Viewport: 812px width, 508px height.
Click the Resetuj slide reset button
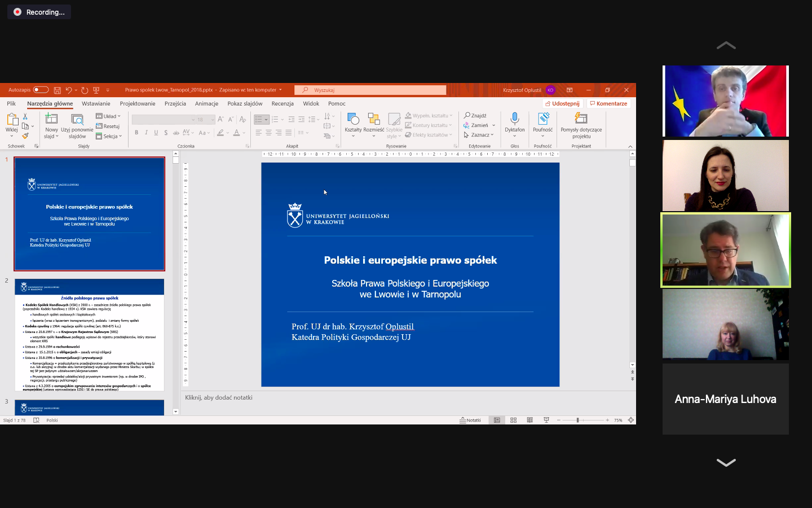108,126
